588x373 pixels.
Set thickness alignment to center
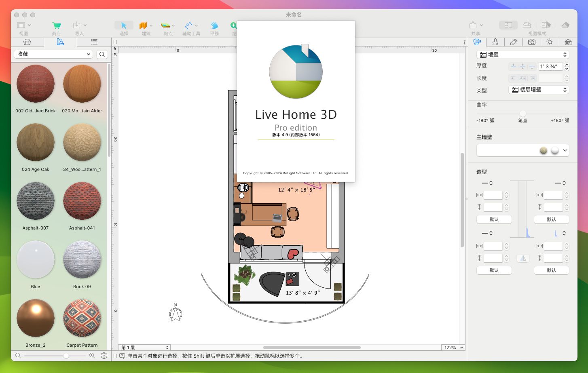(x=522, y=66)
